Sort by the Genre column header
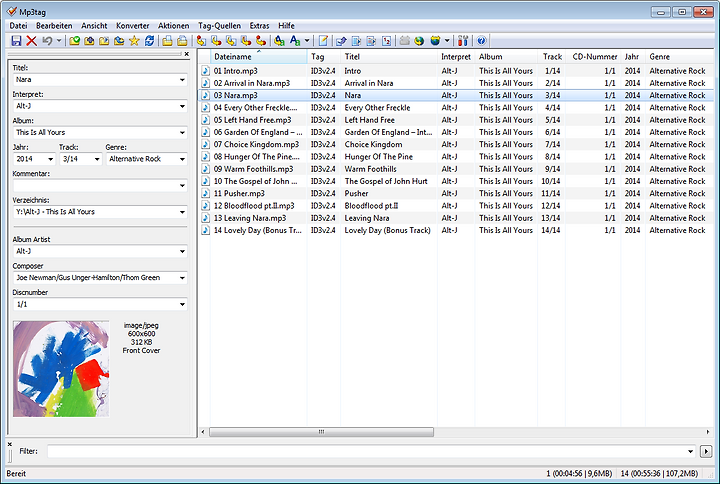 click(680, 56)
